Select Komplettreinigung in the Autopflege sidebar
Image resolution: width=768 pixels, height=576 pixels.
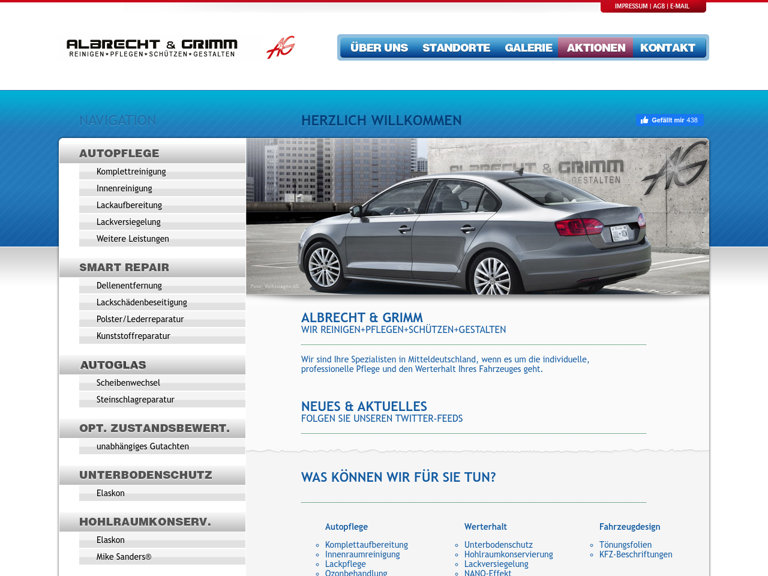click(131, 172)
